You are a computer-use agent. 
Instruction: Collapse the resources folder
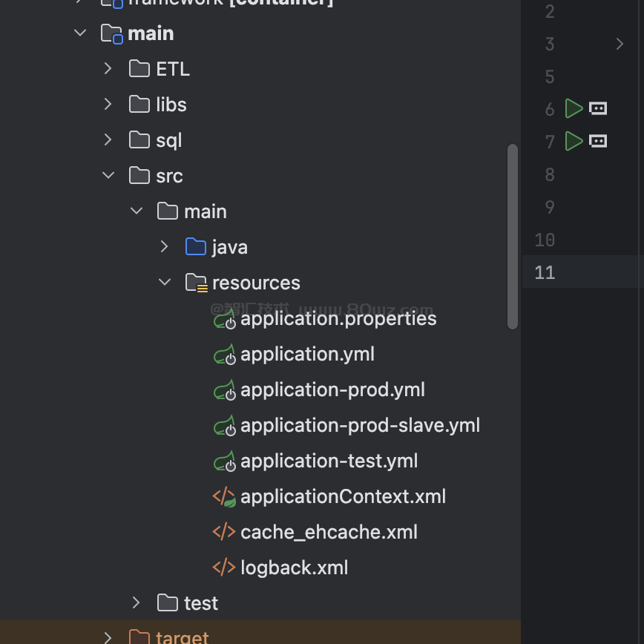(x=165, y=283)
